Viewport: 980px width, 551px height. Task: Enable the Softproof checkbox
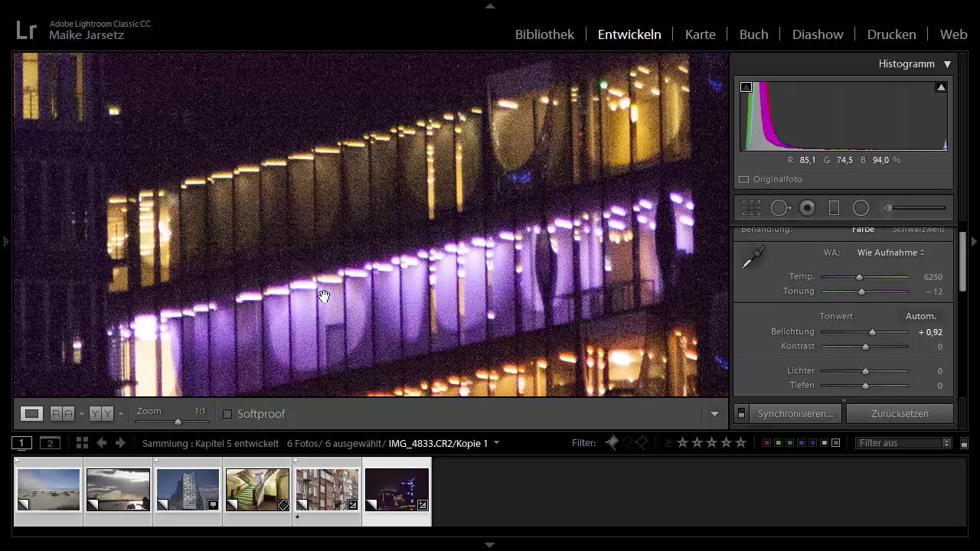coord(227,414)
